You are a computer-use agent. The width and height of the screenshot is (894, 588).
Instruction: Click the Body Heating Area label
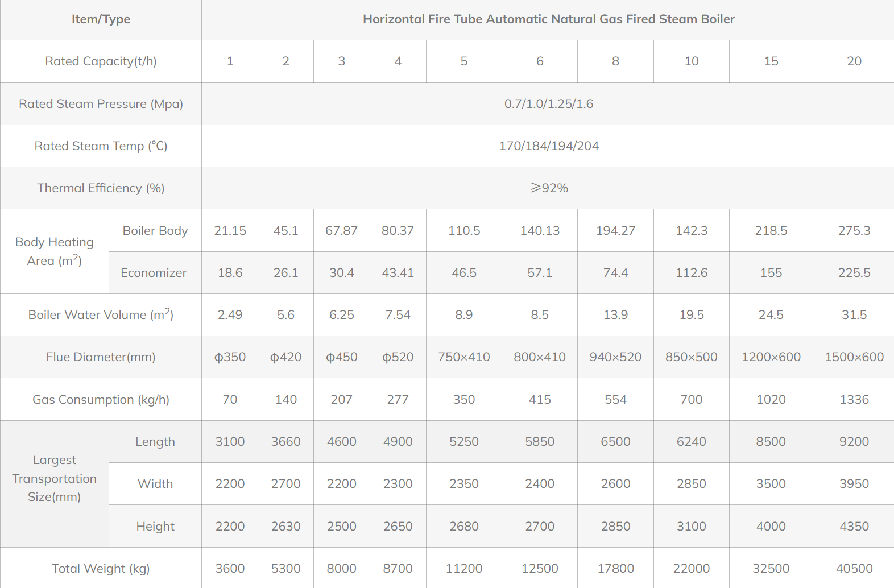(x=55, y=251)
